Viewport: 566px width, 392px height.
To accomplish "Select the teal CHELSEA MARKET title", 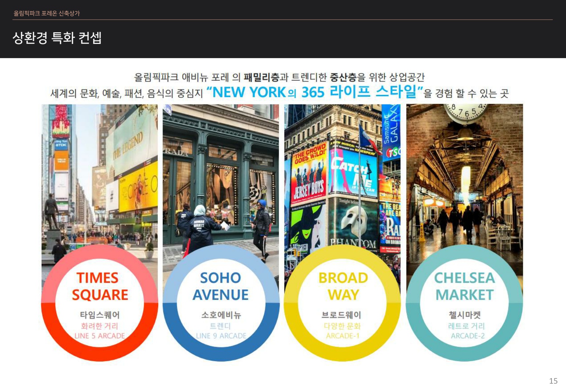I will point(465,286).
